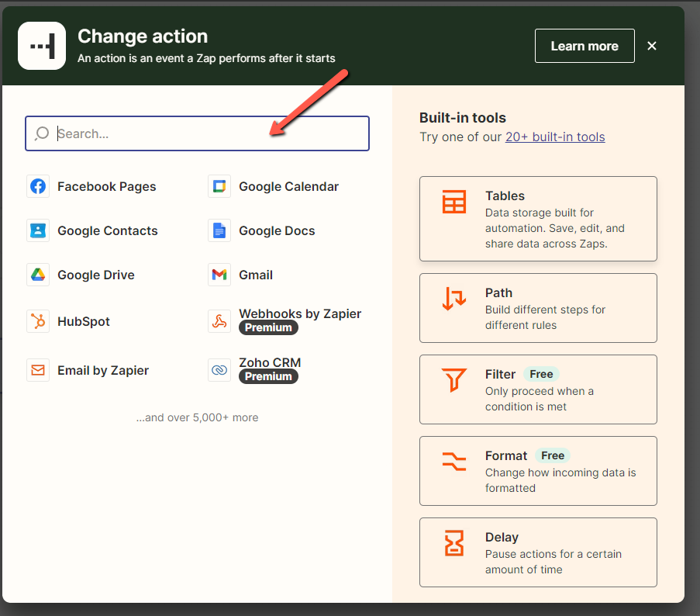Select the Format card title

[x=505, y=455]
